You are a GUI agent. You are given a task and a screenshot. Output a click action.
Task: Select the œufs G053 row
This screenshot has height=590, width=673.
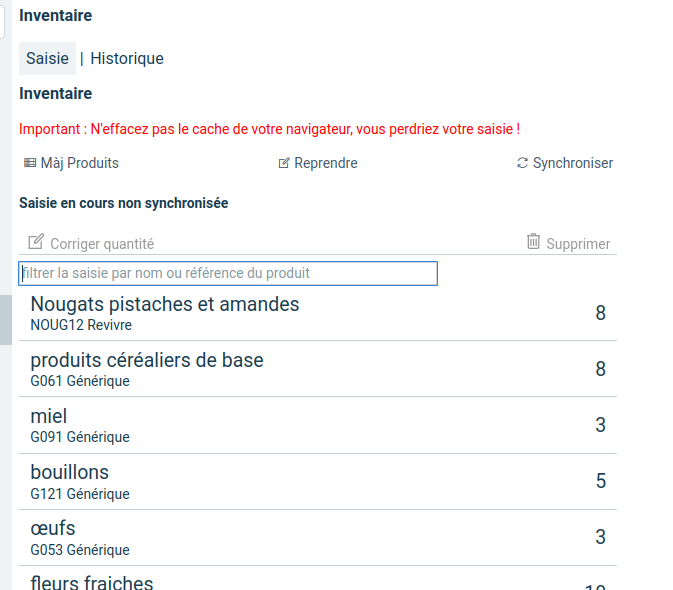pyautogui.click(x=318, y=538)
